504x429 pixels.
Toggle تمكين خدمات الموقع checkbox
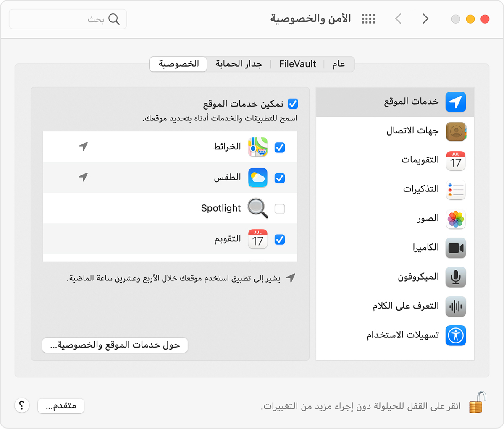[293, 103]
